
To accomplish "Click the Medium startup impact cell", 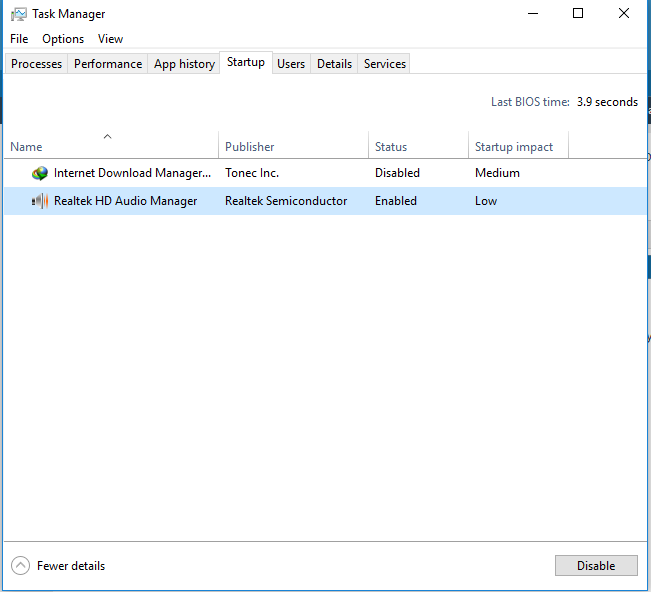I will (497, 173).
